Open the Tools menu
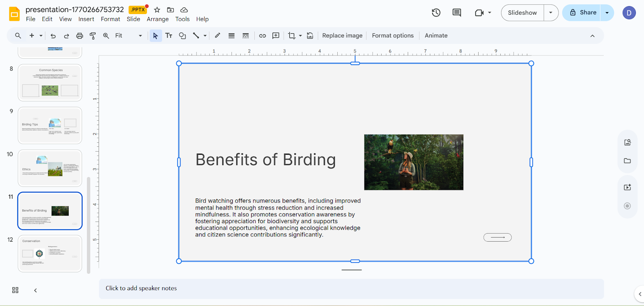644x306 pixels. (182, 19)
